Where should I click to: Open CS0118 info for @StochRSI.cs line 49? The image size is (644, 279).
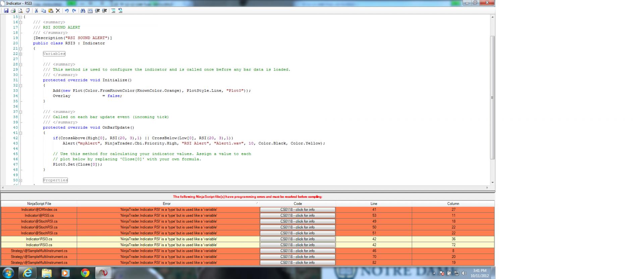(x=298, y=221)
